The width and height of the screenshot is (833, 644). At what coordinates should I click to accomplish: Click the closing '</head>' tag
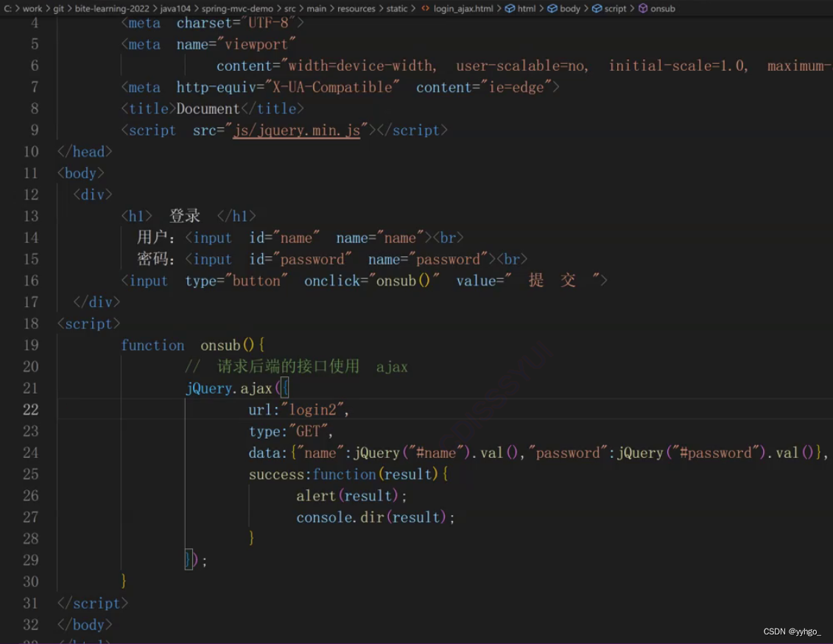[85, 152]
